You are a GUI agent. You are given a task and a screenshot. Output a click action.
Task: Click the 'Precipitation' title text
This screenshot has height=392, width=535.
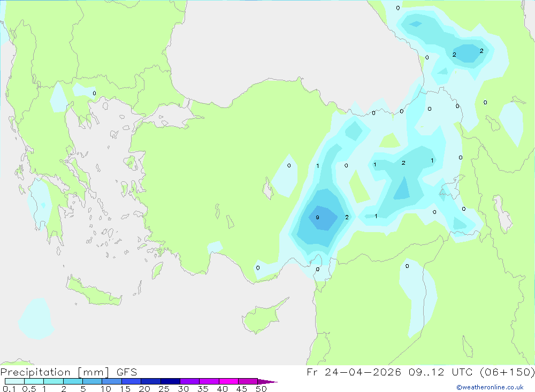[x=35, y=372]
